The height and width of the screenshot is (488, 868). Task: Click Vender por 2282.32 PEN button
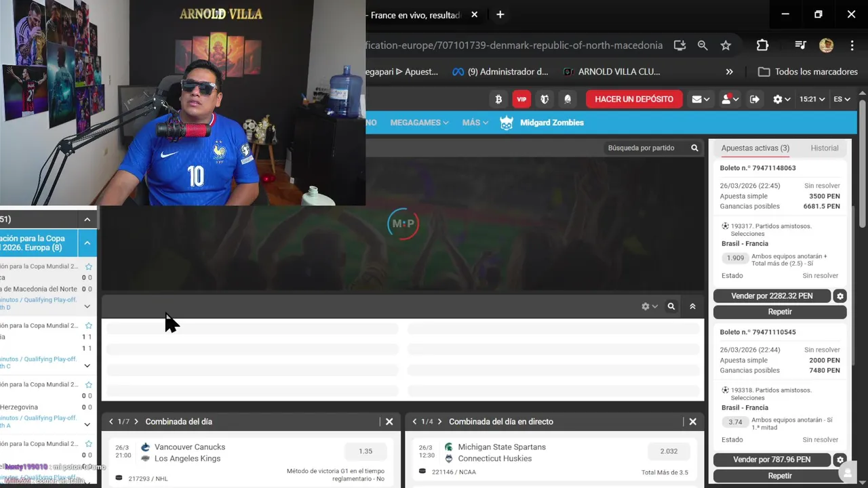click(x=772, y=296)
